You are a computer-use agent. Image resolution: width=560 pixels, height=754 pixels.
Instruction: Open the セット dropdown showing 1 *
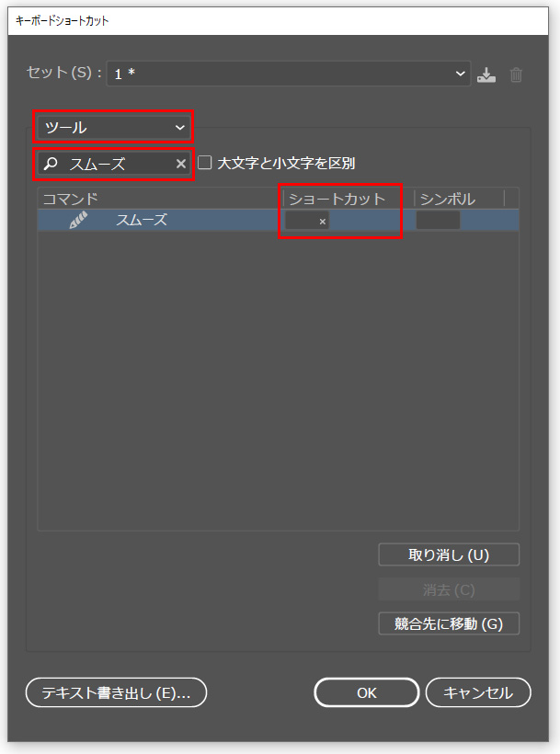(289, 74)
